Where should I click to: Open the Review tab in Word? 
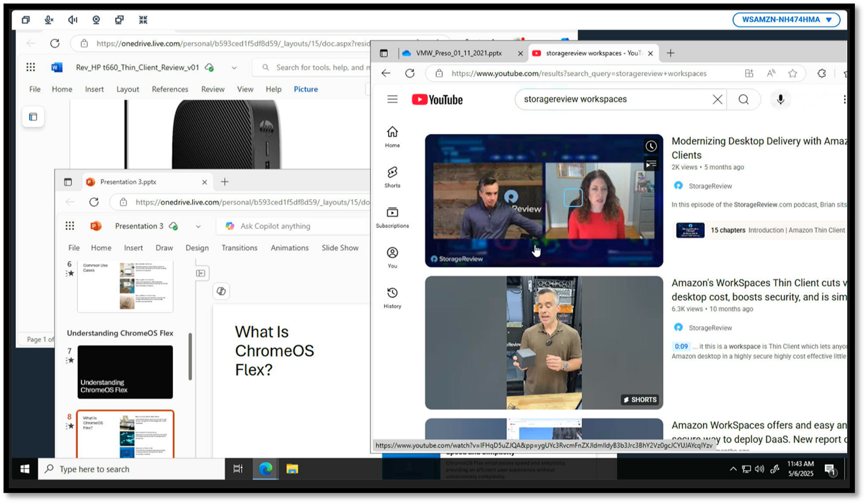coord(213,89)
